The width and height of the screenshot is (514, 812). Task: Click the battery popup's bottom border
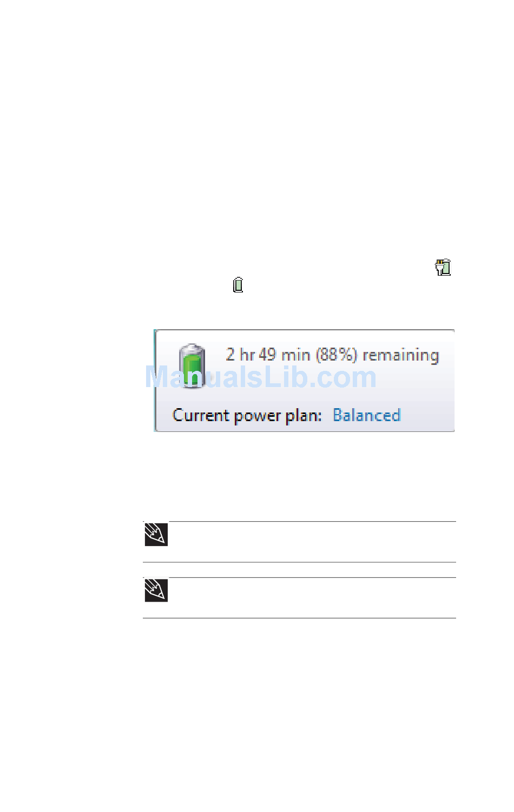pos(305,431)
